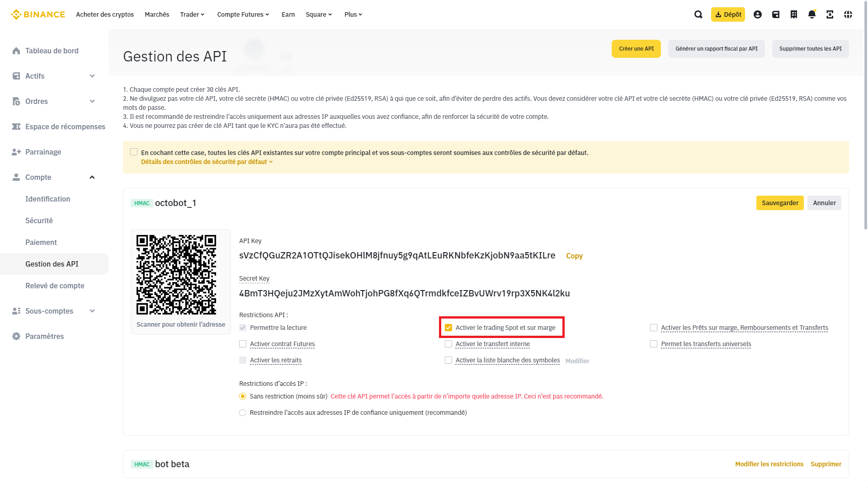
Task: Check the default security controls checkbox
Action: click(134, 152)
